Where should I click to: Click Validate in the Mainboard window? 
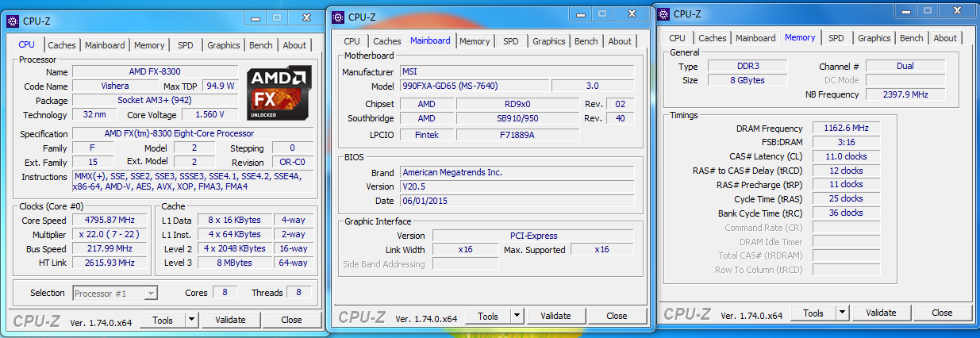[555, 316]
